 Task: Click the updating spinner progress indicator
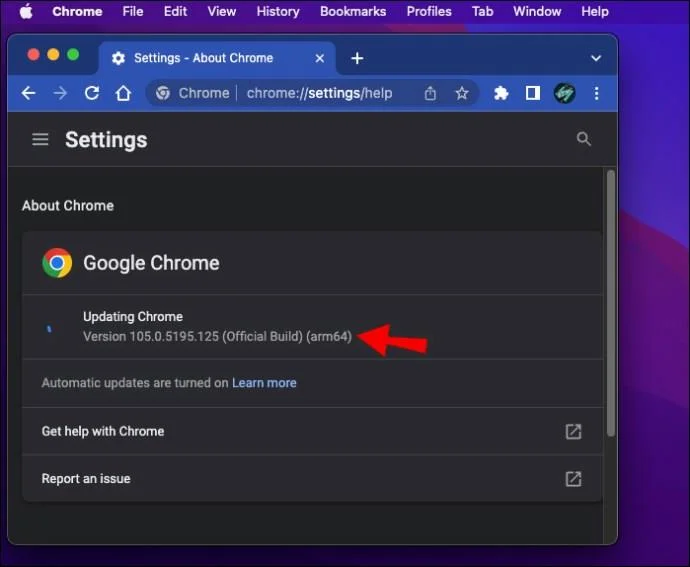(49, 328)
